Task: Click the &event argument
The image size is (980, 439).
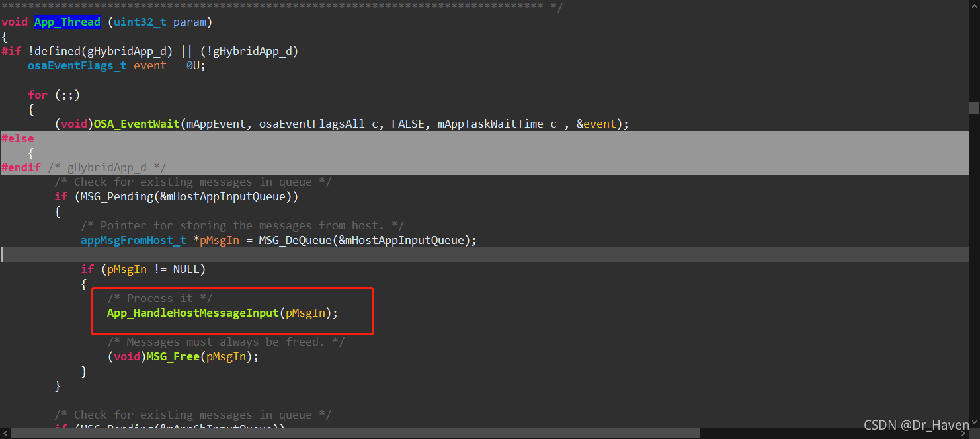Action: (596, 124)
